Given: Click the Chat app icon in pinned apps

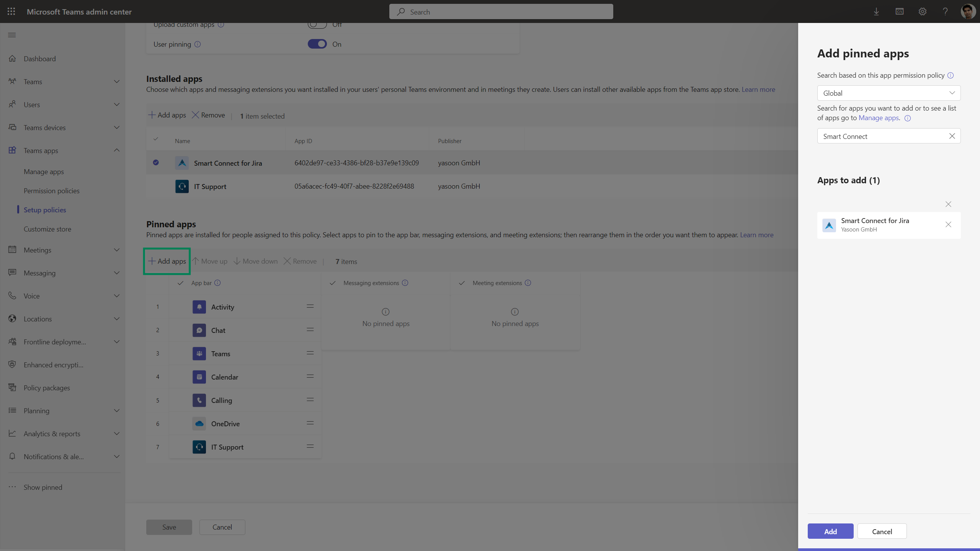Looking at the screenshot, I should click(x=199, y=330).
